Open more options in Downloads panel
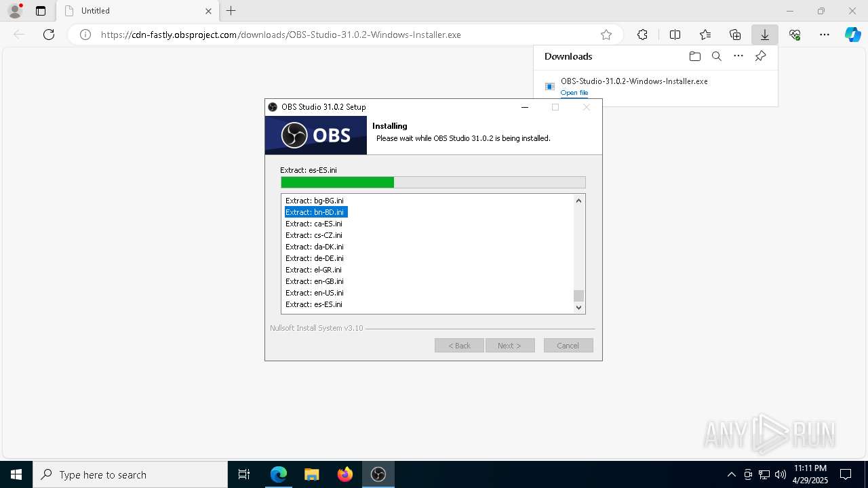The image size is (868, 488). 738,56
